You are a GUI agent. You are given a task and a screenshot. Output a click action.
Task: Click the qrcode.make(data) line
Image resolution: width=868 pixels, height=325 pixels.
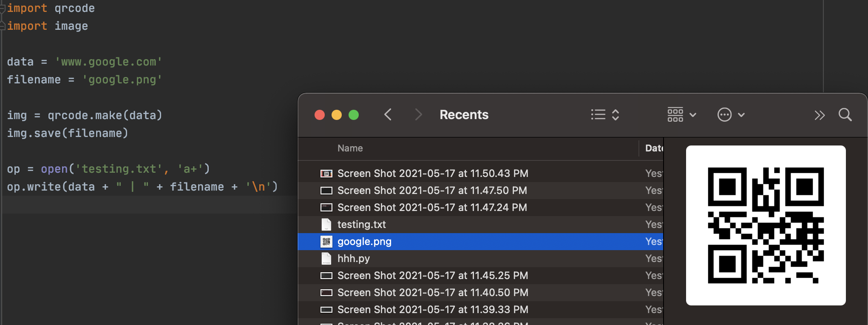pos(85,115)
